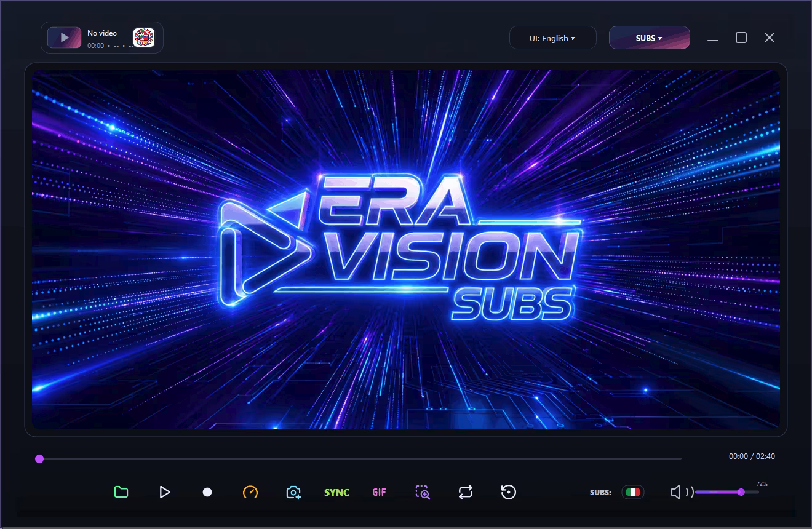Open the UI: English language dropdown
Screen dimensions: 812x529
552,38
